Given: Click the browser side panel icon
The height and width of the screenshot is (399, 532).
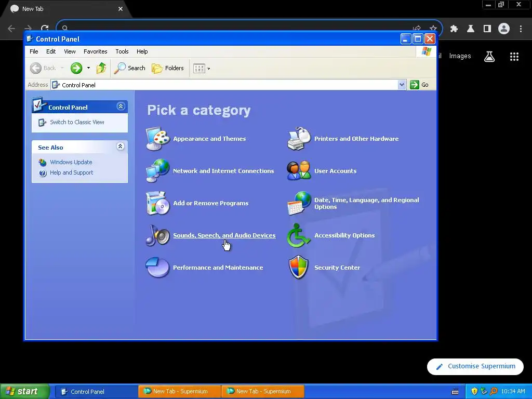Looking at the screenshot, I should point(487,29).
